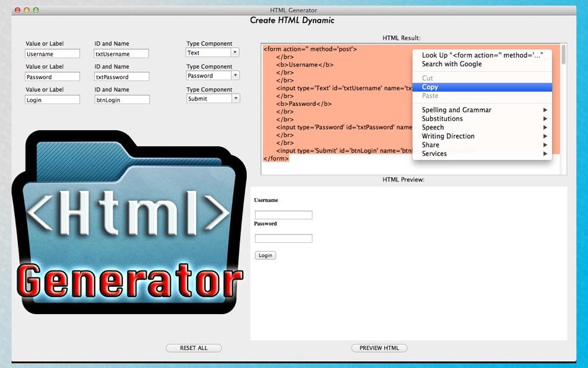The height and width of the screenshot is (368, 588).
Task: Expand Share submenu
Action: coord(482,144)
